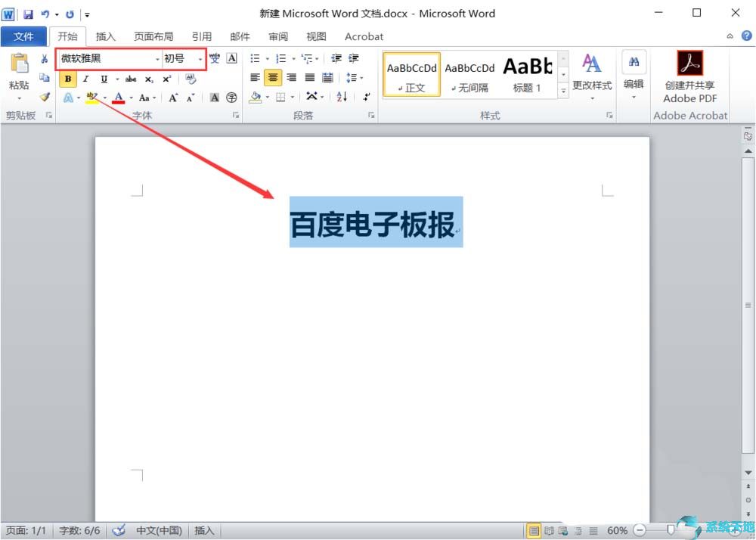Switch to the Acrobat tab
The image size is (756, 540).
coord(364,36)
